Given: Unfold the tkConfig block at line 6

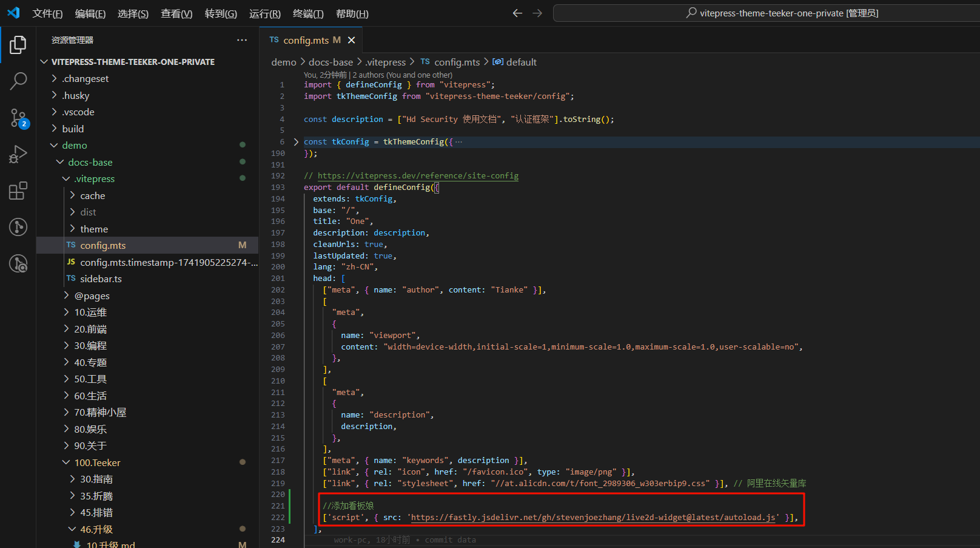Looking at the screenshot, I should coord(296,142).
